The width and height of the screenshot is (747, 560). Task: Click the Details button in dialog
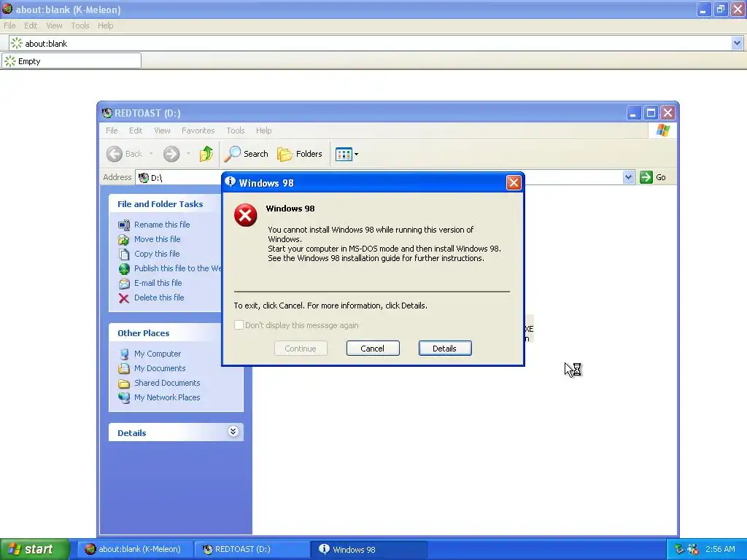(445, 348)
